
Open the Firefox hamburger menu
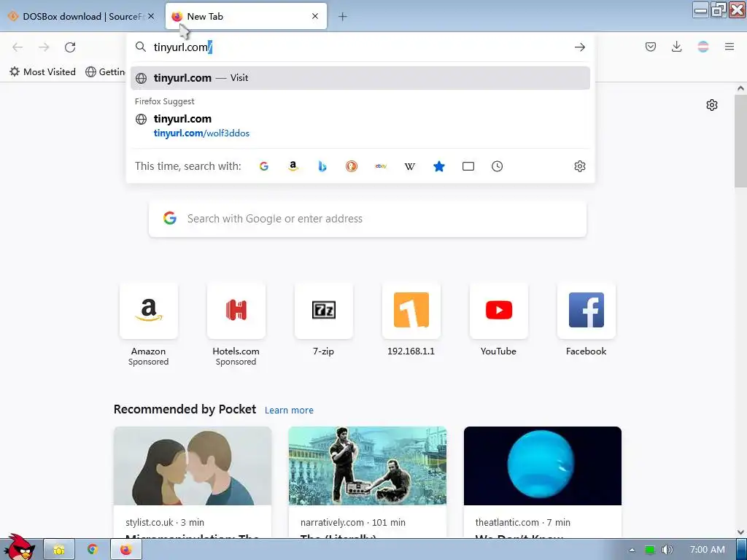pos(729,47)
